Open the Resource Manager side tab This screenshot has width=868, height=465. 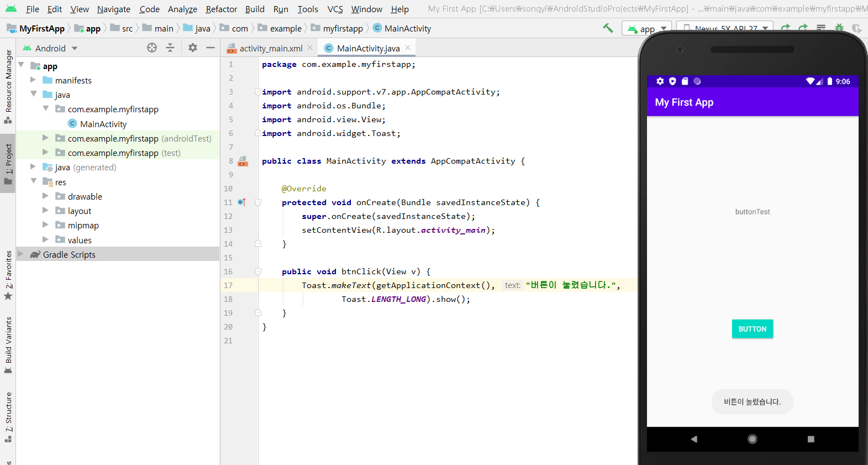click(8, 87)
